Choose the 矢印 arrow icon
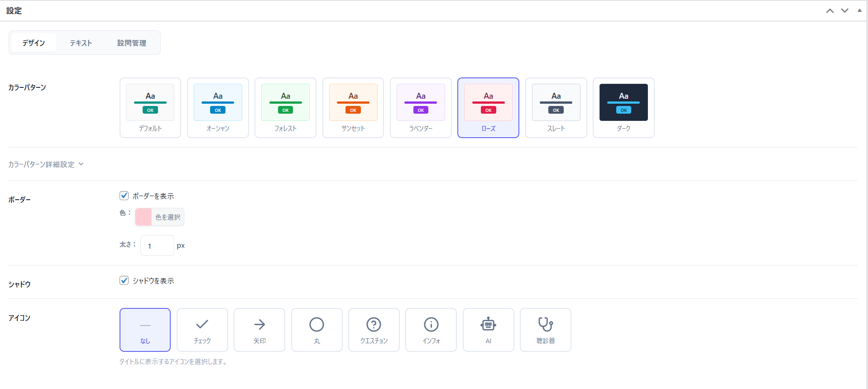 pos(259,330)
